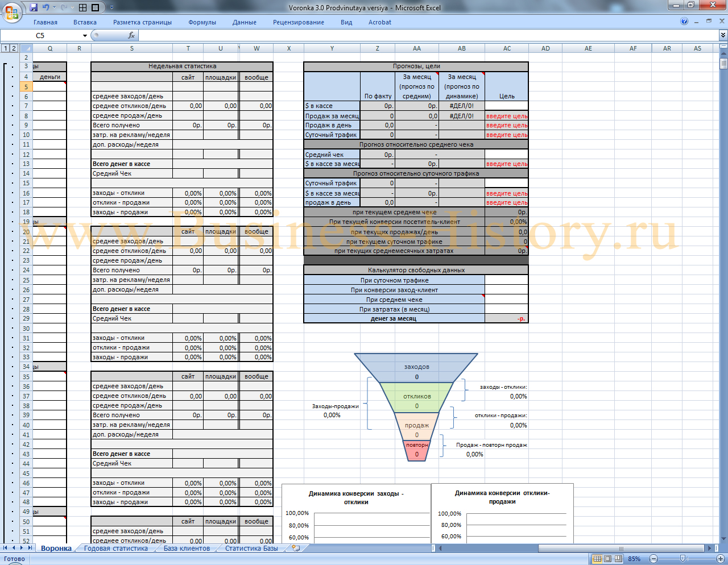The height and width of the screenshot is (565, 728).
Task: Open Excel Help question mark icon
Action: [684, 22]
